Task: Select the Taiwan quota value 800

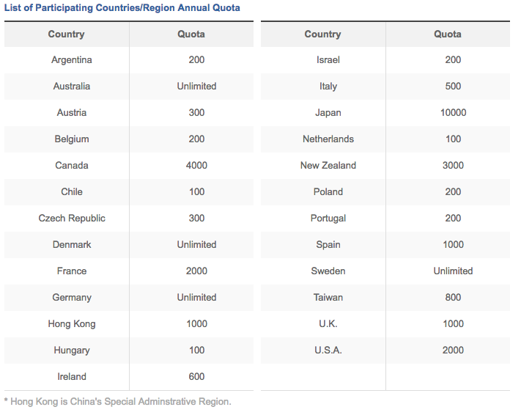Action: [x=453, y=298]
